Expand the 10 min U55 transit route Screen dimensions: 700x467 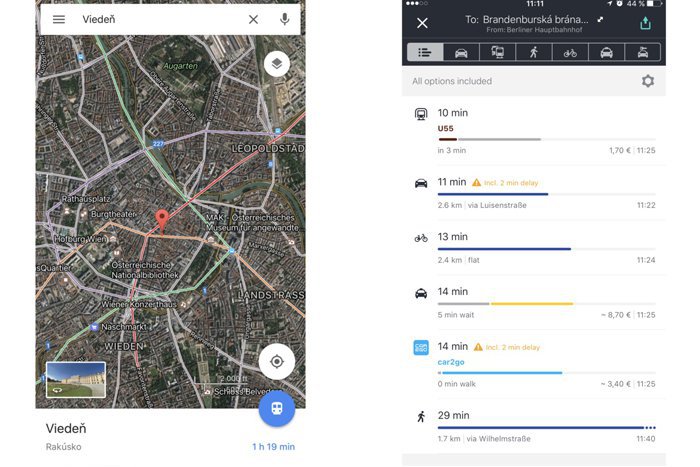click(534, 130)
